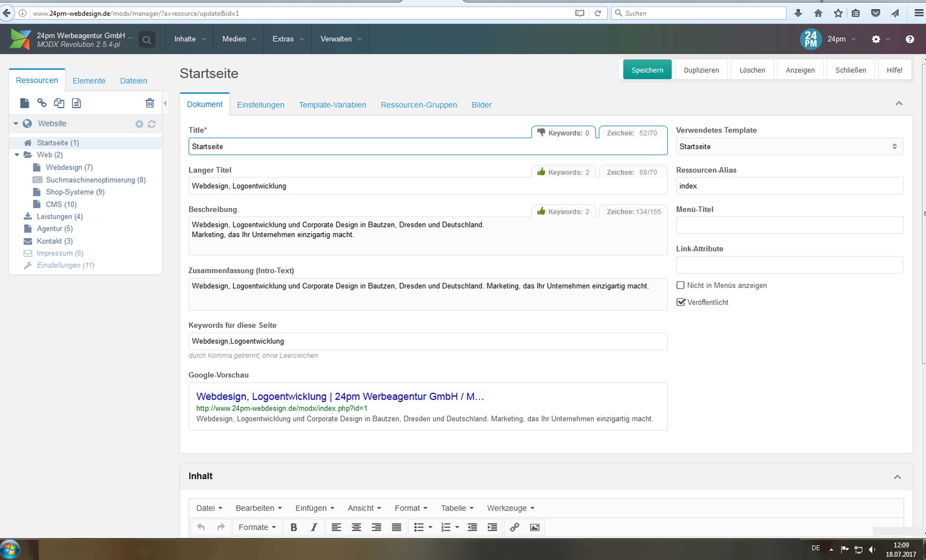
Task: Check 'Nicht in Menüs anzeigen' checkbox
Action: [680, 285]
